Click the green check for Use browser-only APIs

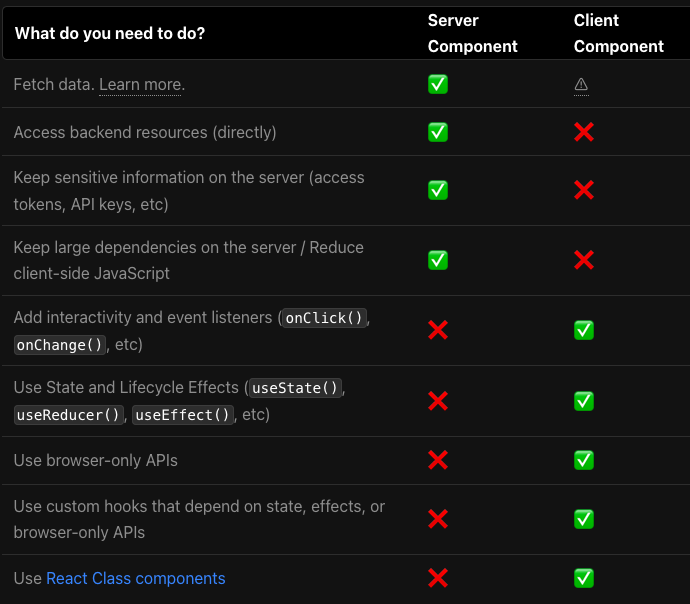tap(584, 460)
